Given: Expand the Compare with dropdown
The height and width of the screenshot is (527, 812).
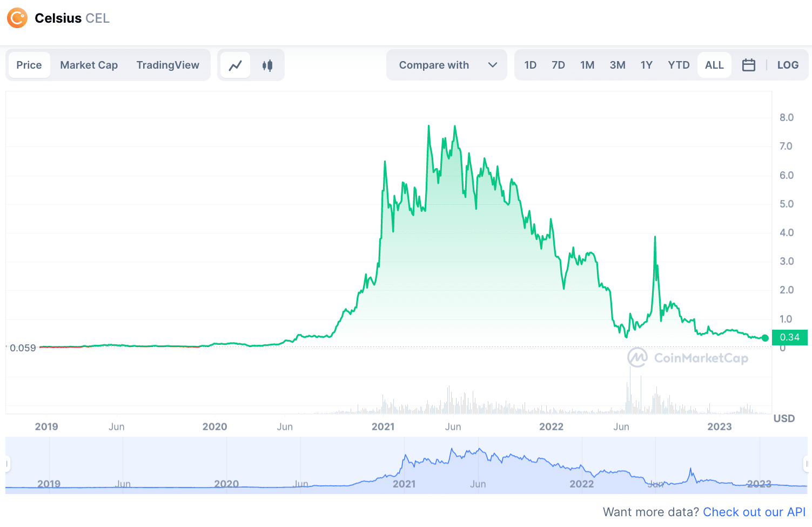Looking at the screenshot, I should coord(447,65).
